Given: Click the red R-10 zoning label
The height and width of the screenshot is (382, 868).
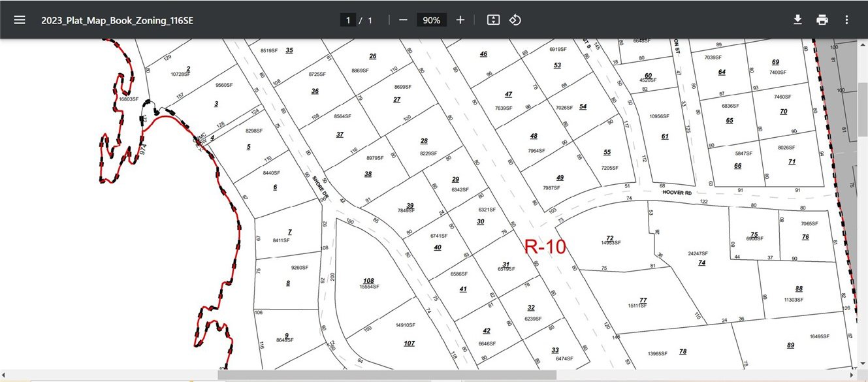Looking at the screenshot, I should (x=545, y=247).
